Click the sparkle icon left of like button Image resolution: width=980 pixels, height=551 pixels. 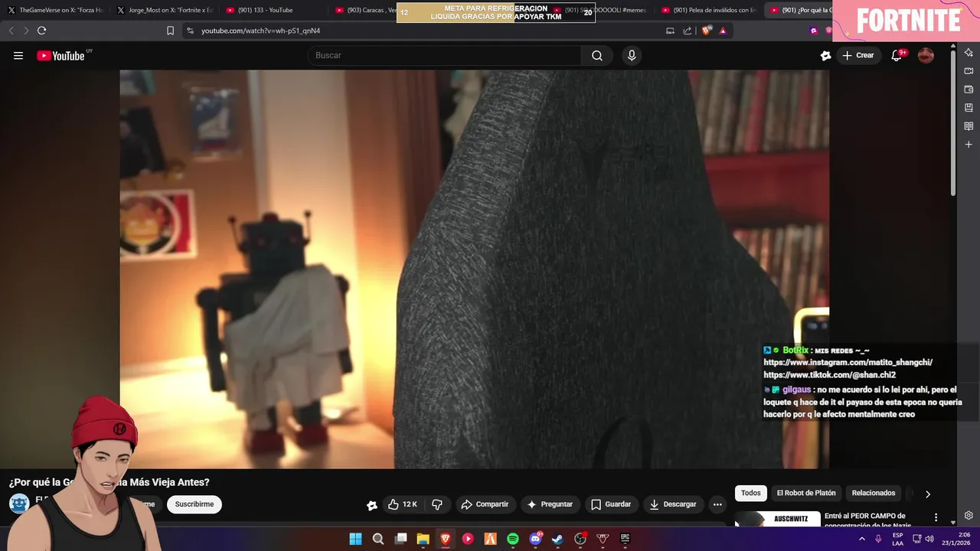tap(372, 505)
